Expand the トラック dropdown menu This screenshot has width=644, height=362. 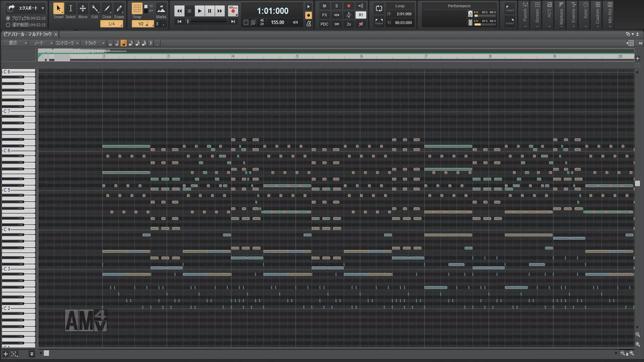coord(91,43)
